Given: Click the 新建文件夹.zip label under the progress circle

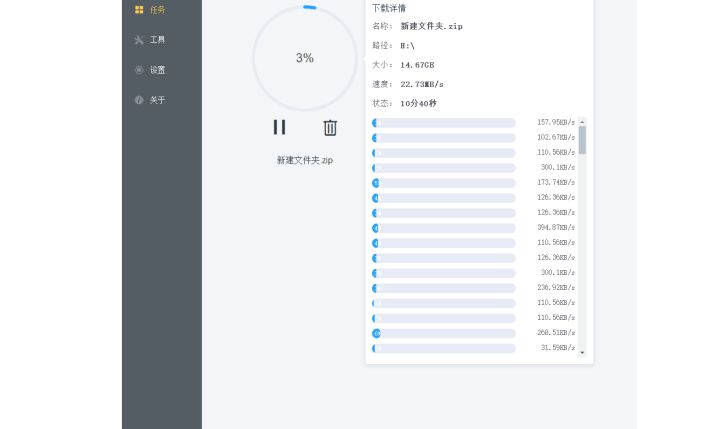Looking at the screenshot, I should pos(305,160).
